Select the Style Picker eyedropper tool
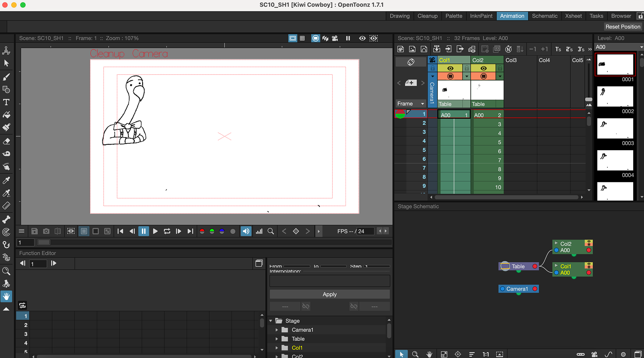 point(6,180)
